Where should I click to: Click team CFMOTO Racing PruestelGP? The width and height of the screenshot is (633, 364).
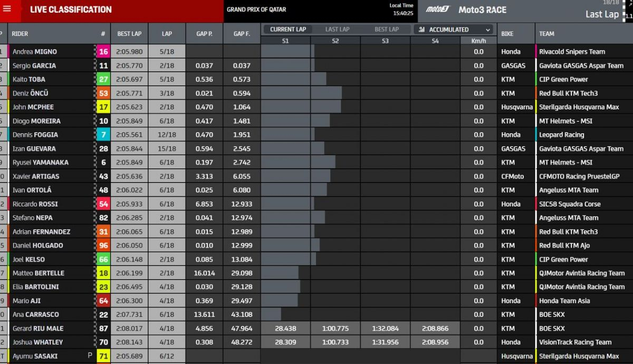coord(579,176)
